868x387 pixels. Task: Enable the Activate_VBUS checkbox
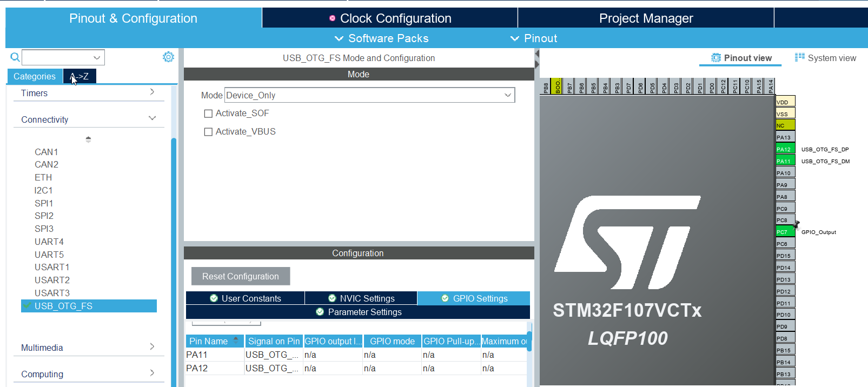point(208,132)
